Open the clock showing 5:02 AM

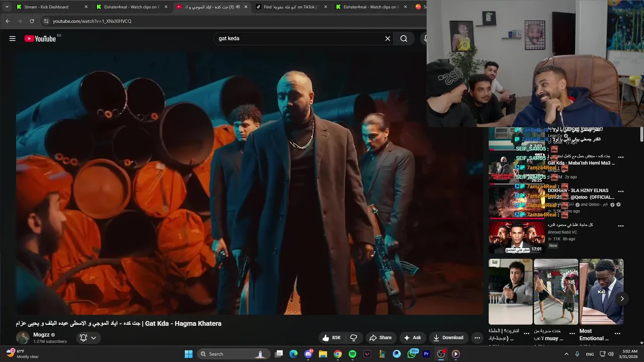tap(629, 354)
